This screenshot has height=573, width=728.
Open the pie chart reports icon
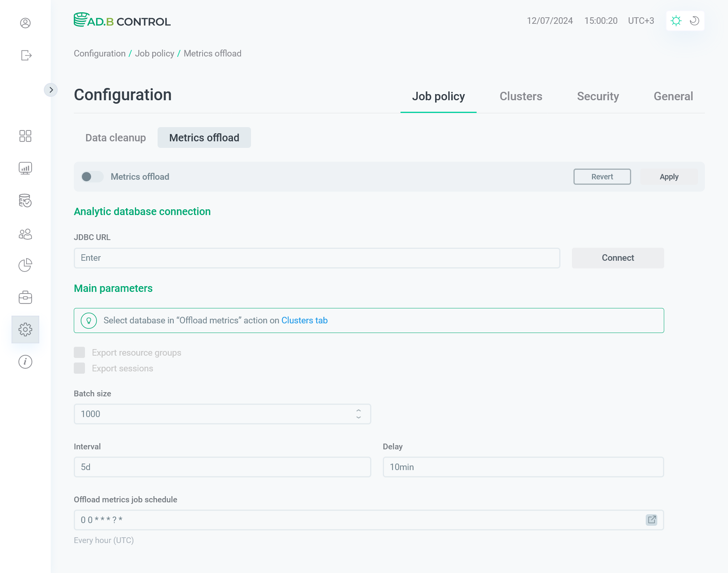tap(25, 265)
